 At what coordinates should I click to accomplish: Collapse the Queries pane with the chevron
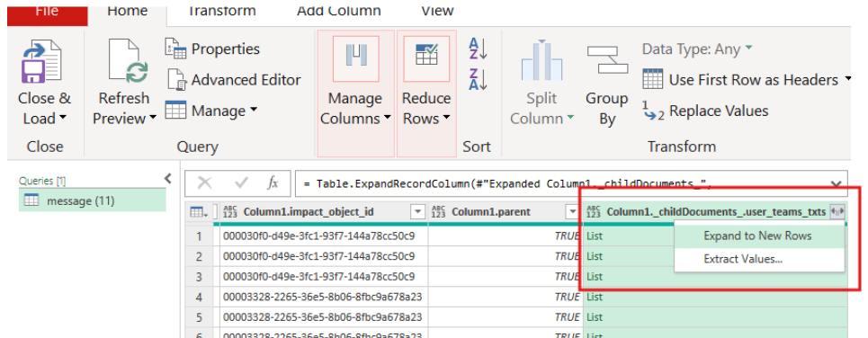click(168, 179)
